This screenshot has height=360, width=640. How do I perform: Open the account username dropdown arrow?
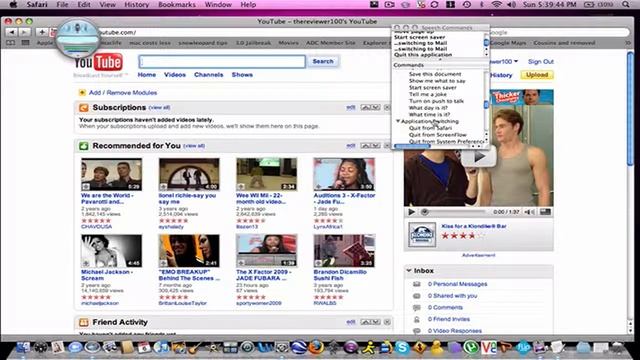pyautogui.click(x=516, y=62)
